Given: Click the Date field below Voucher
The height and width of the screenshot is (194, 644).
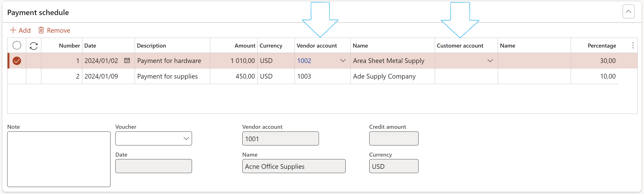Looking at the screenshot, I should coord(153,166).
